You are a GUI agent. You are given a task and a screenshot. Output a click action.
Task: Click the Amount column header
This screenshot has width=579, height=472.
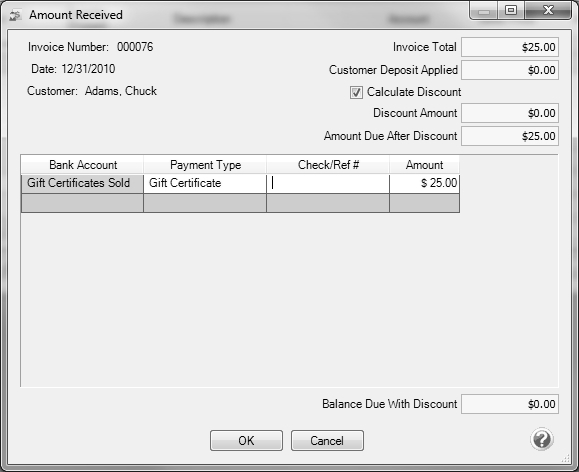[425, 165]
